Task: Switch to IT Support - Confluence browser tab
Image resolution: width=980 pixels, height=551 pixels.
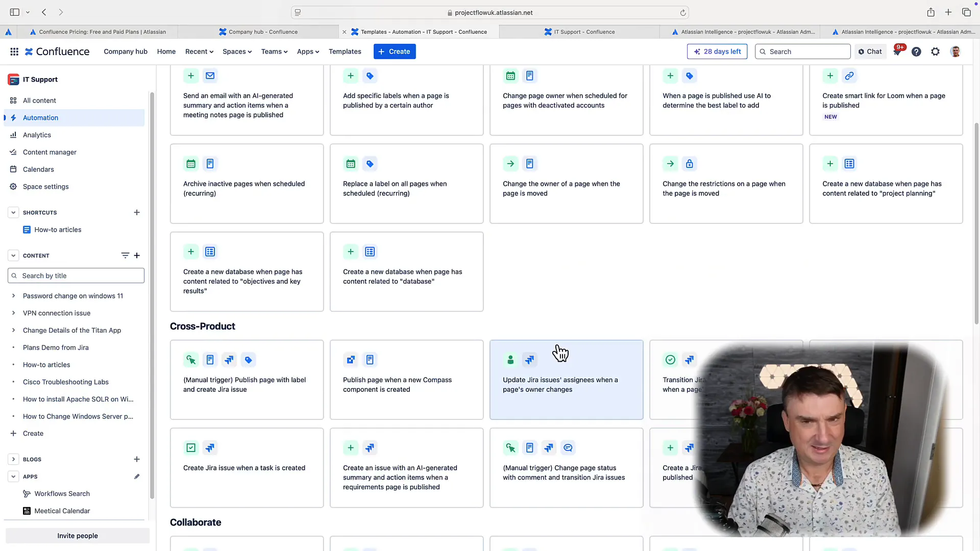Action: pos(579,32)
